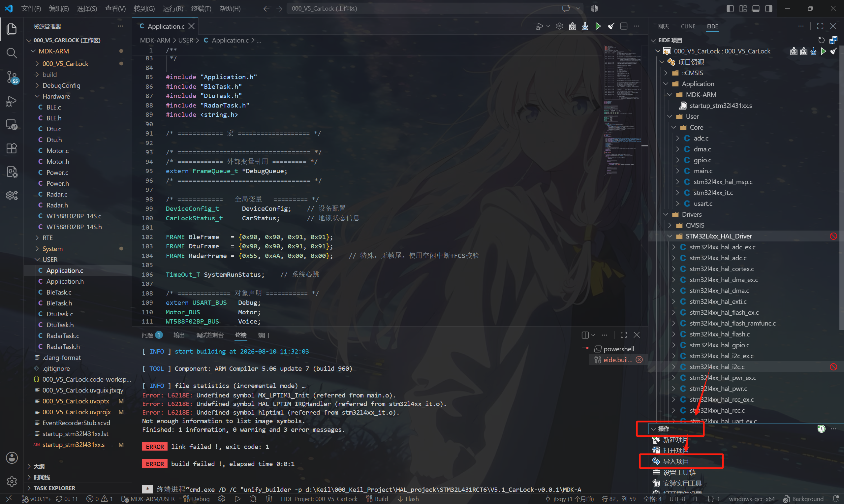Image resolution: width=844 pixels, height=504 pixels.
Task: Open the 终端(T) menu
Action: [201, 9]
